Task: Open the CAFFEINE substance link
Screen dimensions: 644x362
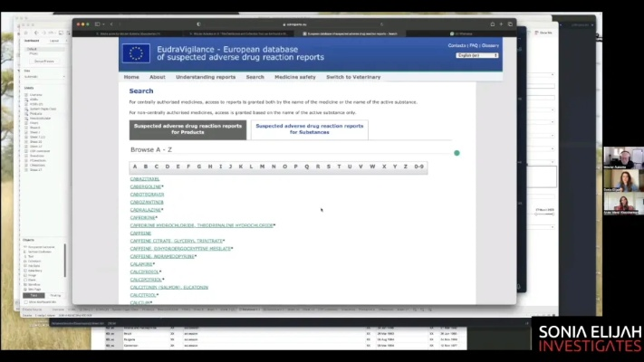Action: (x=142, y=233)
